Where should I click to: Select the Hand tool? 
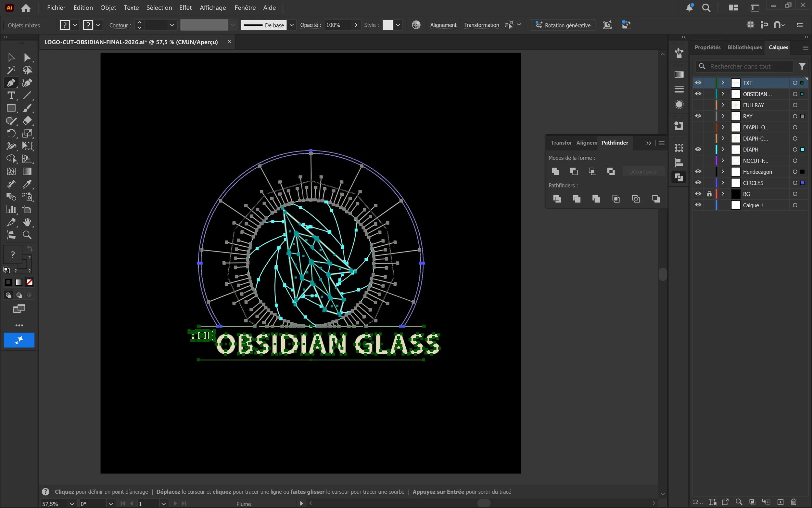click(27, 222)
